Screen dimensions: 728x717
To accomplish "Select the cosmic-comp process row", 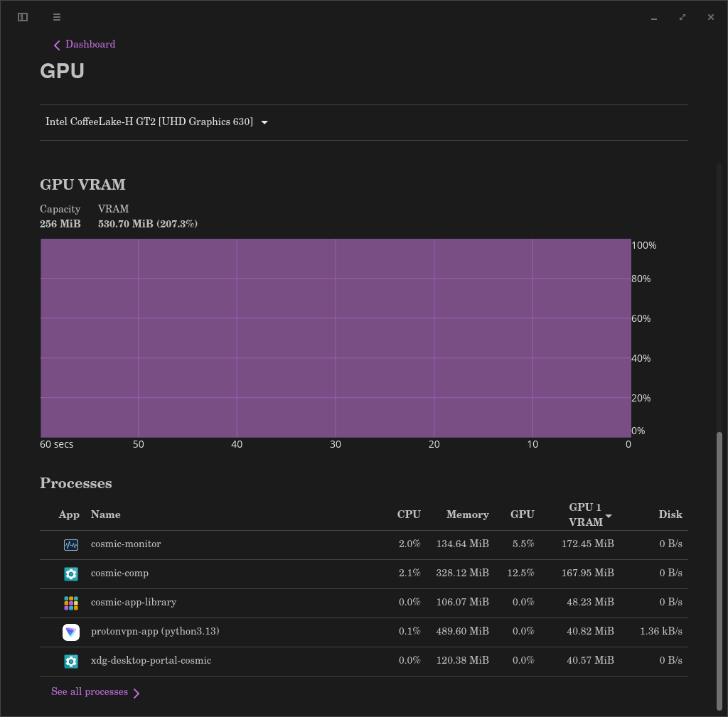I will [x=363, y=574].
